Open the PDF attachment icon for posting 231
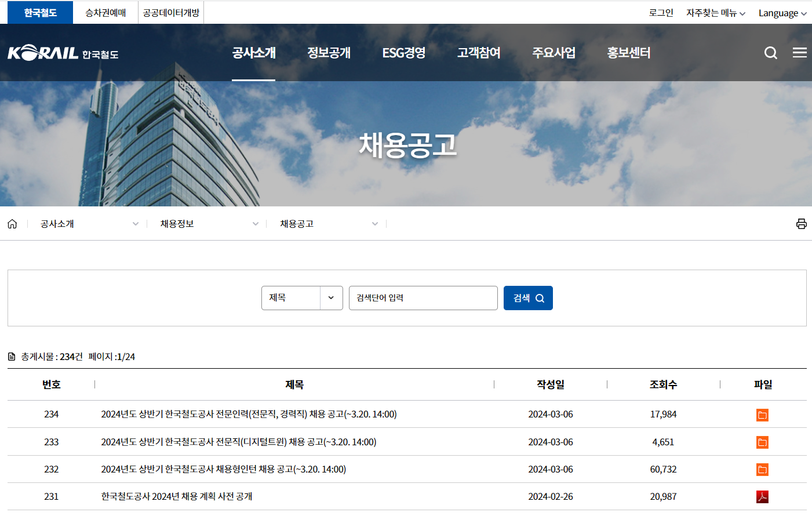 [762, 496]
